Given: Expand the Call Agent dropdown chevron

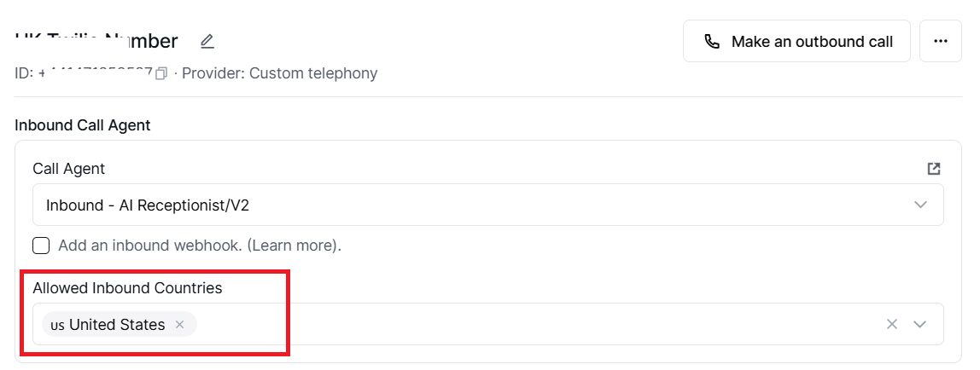Looking at the screenshot, I should (x=920, y=205).
